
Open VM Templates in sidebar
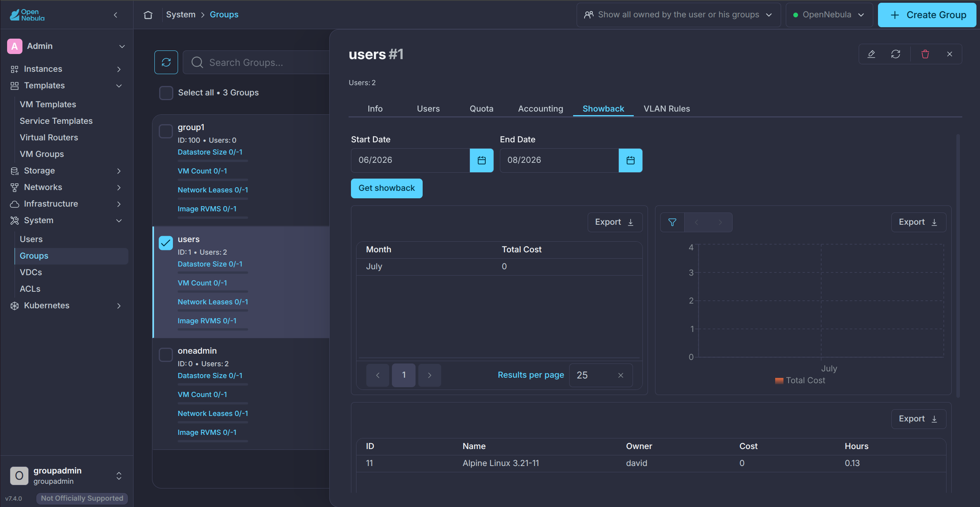48,104
